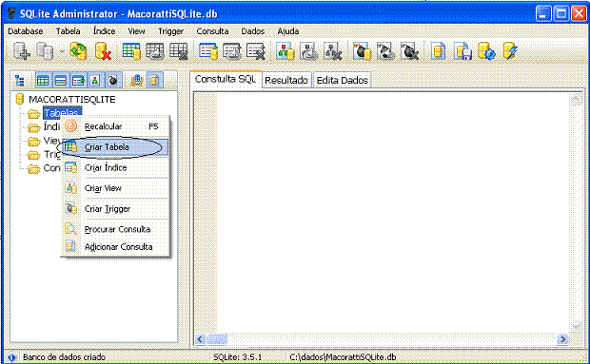
Task: Click the green arrows refresh database icon
Action: (x=78, y=51)
